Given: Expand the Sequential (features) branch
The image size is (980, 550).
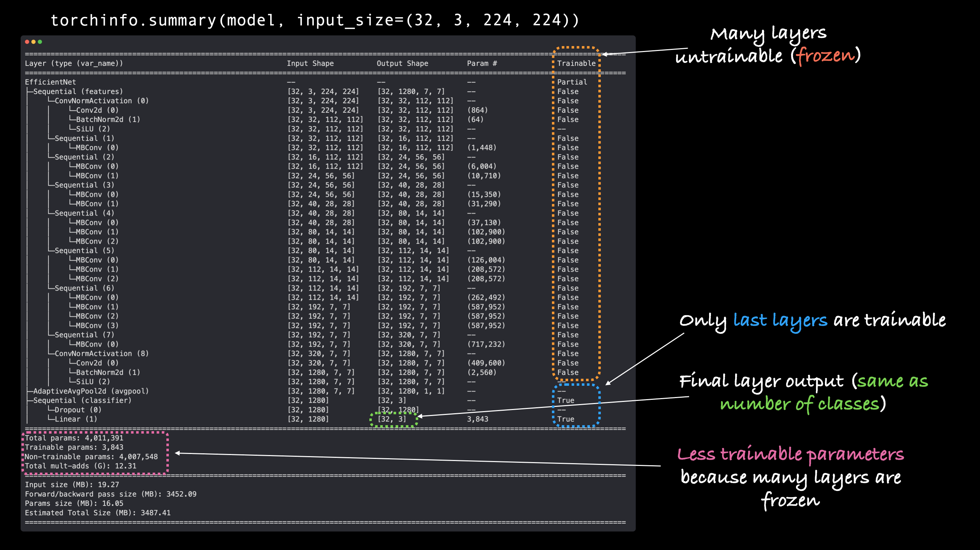Looking at the screenshot, I should [78, 91].
